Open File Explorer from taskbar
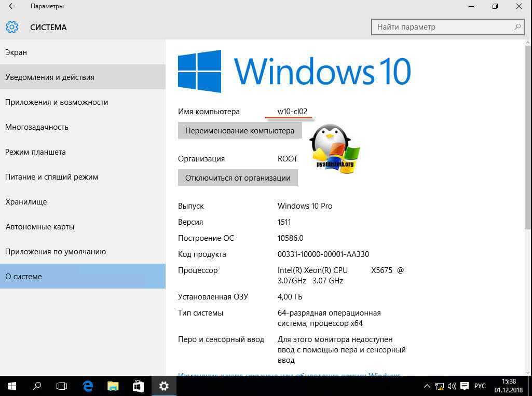The image size is (532, 396). click(113, 386)
